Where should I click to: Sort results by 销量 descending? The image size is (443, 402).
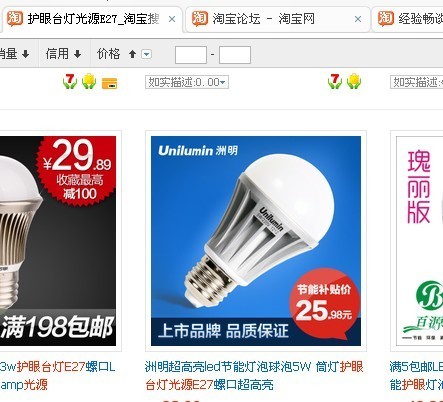15,54
